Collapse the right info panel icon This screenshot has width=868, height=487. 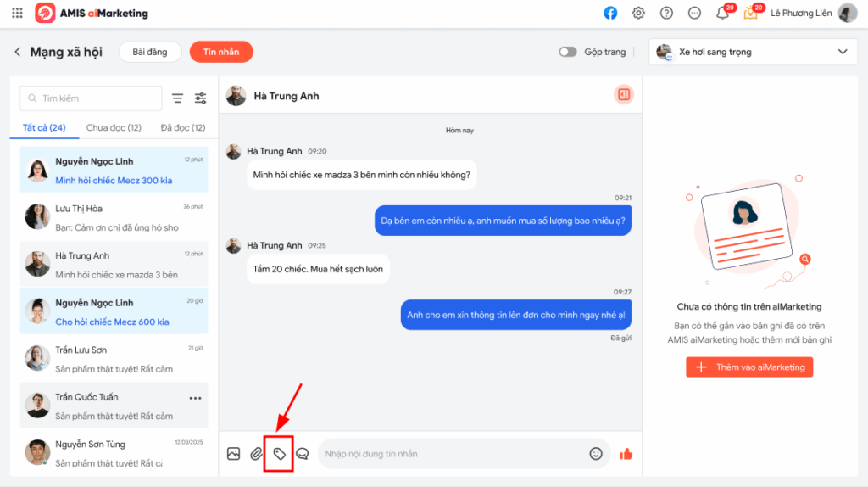coord(624,95)
